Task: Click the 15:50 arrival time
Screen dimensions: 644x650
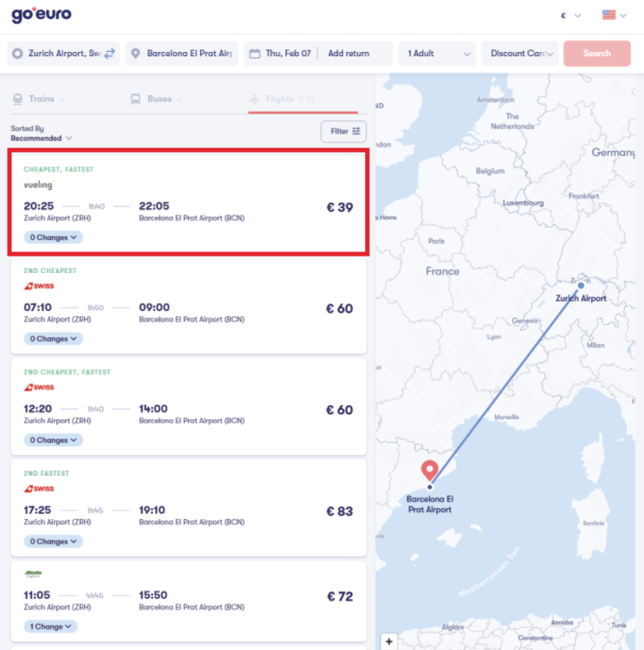Action: [x=153, y=595]
